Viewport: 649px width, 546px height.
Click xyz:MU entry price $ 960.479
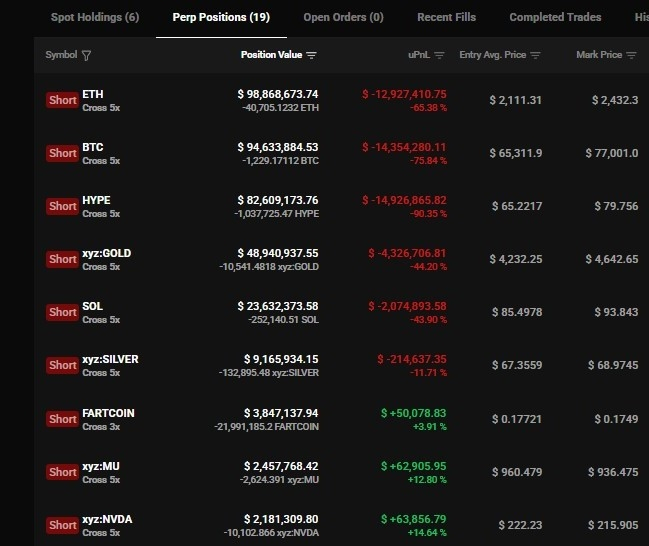pyautogui.click(x=517, y=472)
